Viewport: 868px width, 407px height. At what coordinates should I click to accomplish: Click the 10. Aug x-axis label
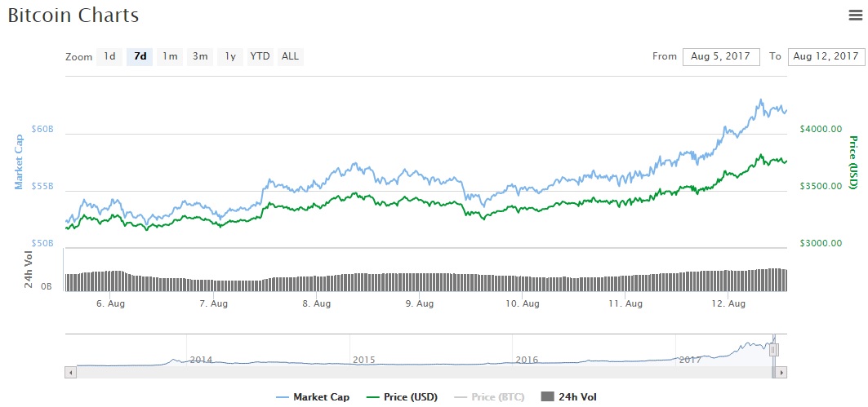[522, 303]
